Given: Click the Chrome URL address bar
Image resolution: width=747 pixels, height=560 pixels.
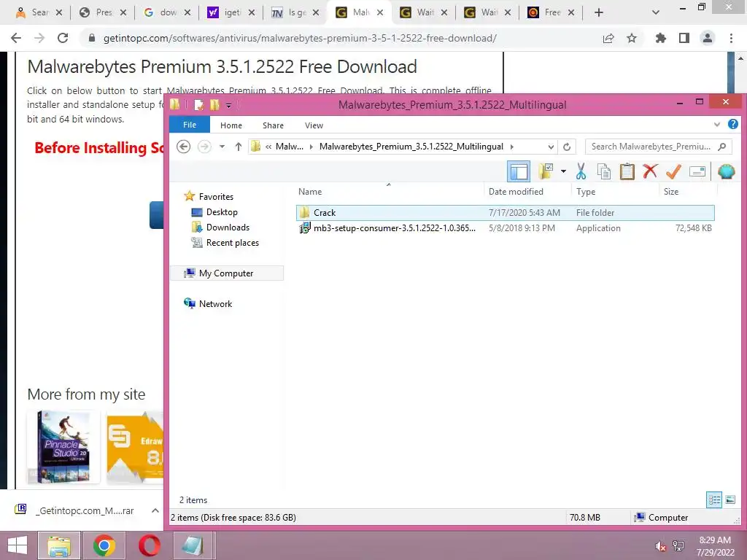Looking at the screenshot, I should (300, 38).
